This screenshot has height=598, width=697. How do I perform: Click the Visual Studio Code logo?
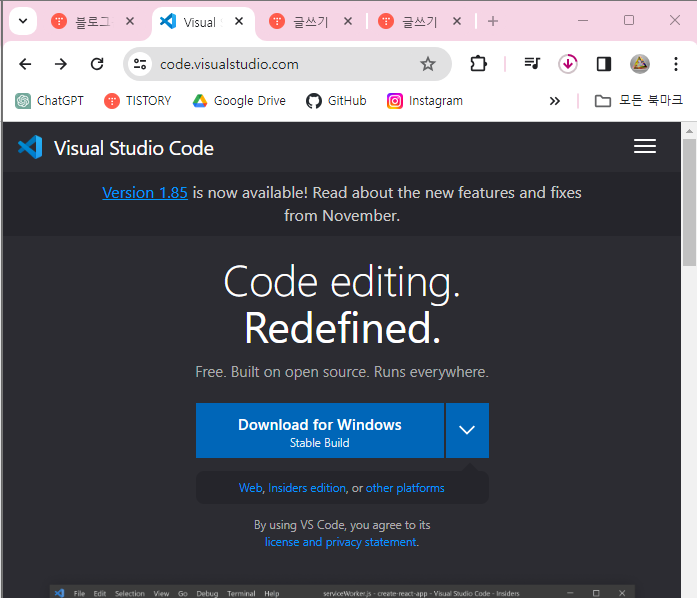pyautogui.click(x=30, y=147)
